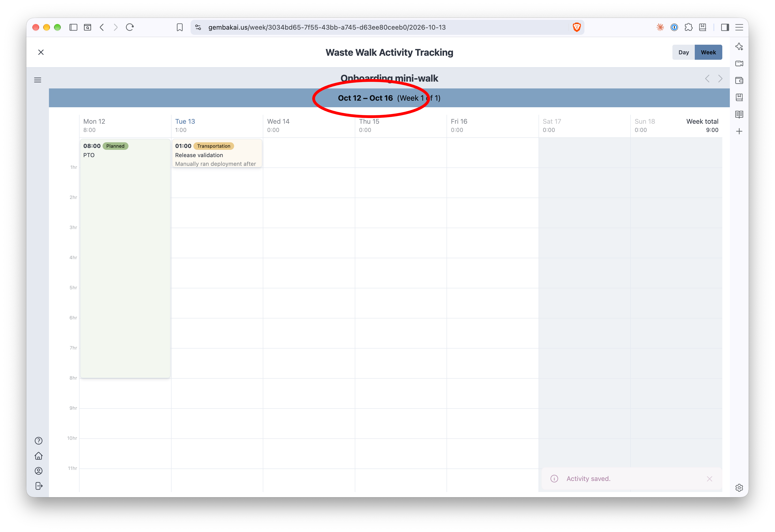Open Brave Leo AI sidebar icon
Image resolution: width=775 pixels, height=532 pixels.
739,47
